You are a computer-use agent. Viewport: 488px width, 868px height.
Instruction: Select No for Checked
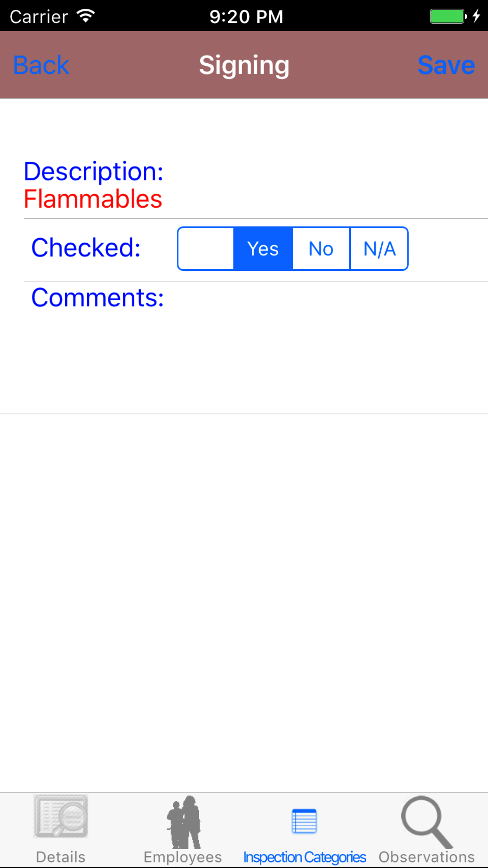[321, 249]
